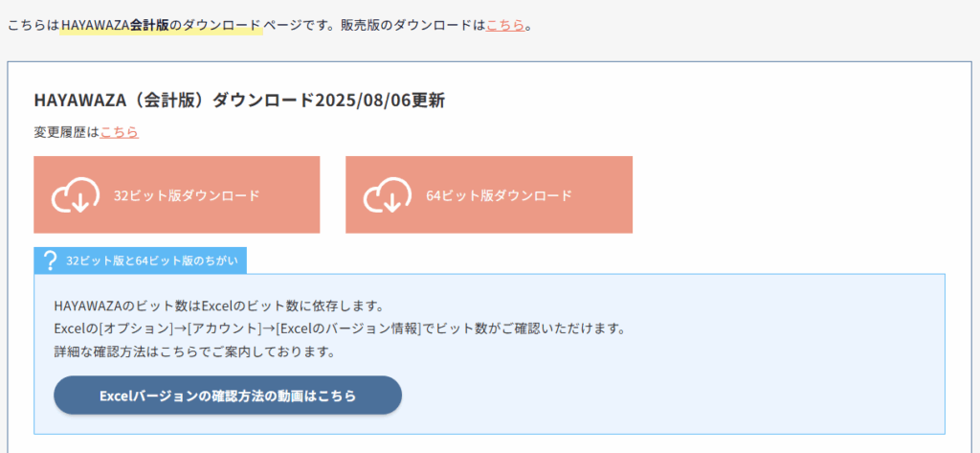Download the 64ビット版 installer
The image size is (980, 453).
coord(489,194)
